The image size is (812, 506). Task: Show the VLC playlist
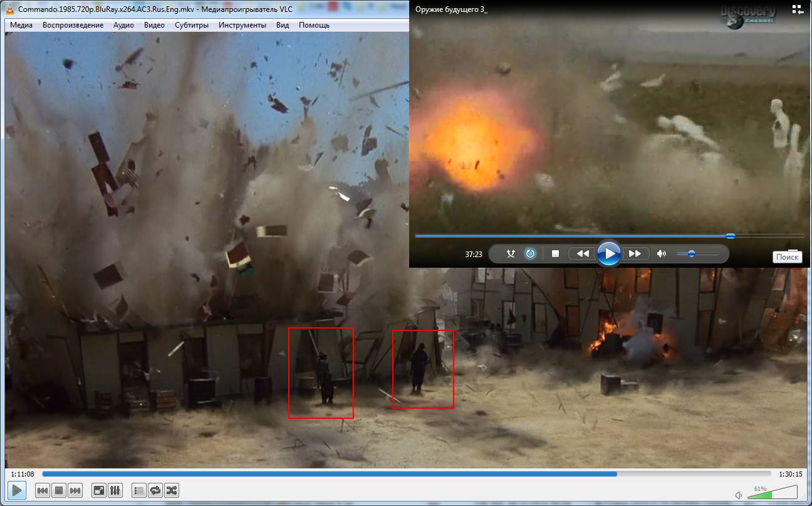[139, 490]
